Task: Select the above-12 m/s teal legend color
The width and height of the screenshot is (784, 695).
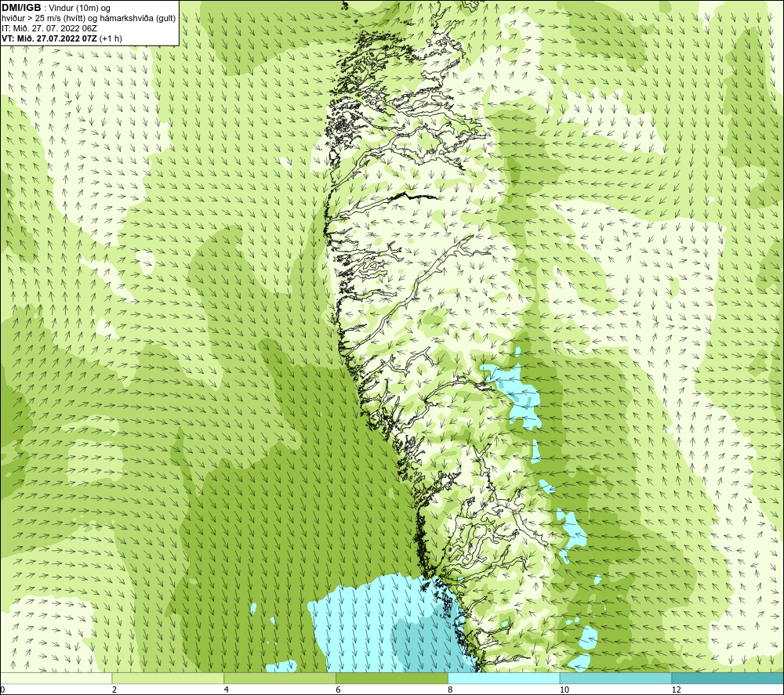Action: tap(728, 678)
